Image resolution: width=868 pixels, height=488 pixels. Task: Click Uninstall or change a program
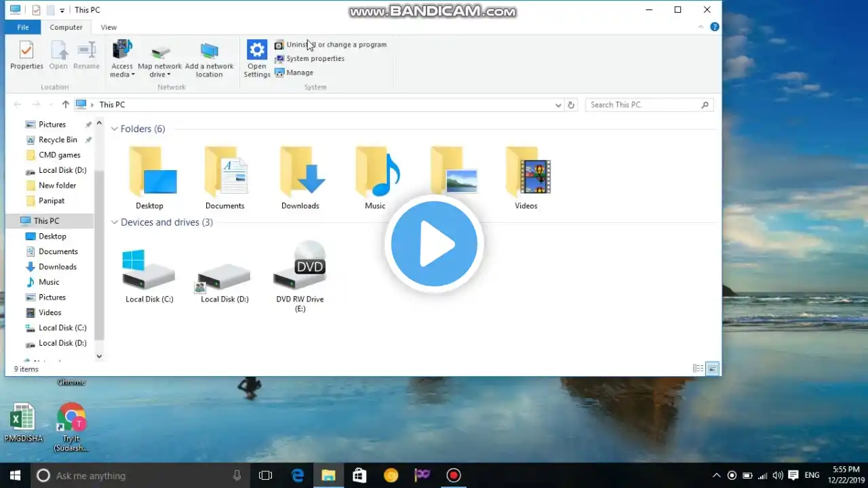(331, 45)
